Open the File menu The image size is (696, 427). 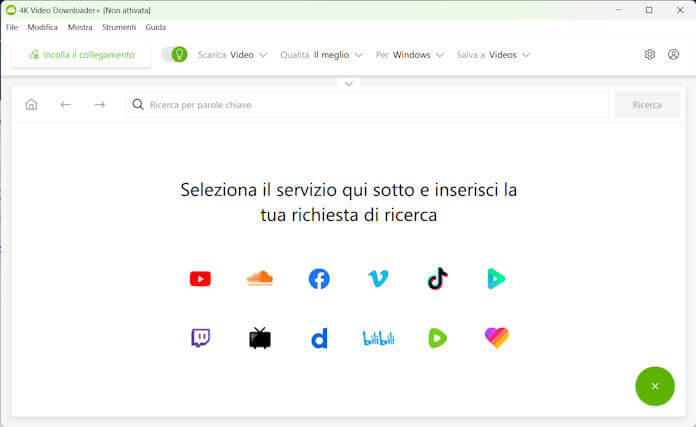[x=12, y=27]
